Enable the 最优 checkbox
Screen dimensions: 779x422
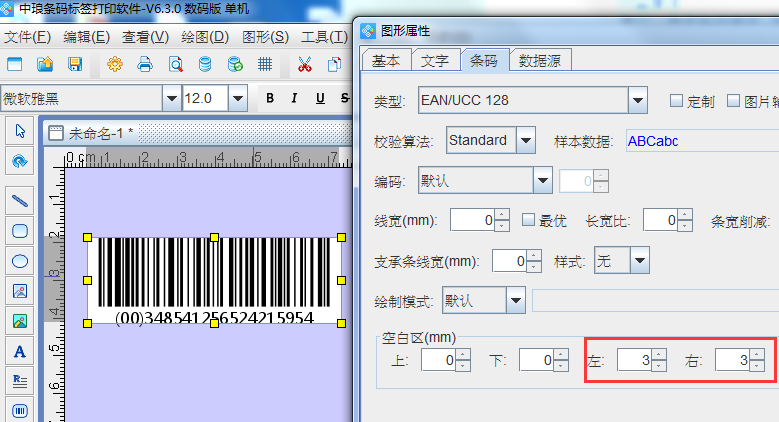point(529,220)
